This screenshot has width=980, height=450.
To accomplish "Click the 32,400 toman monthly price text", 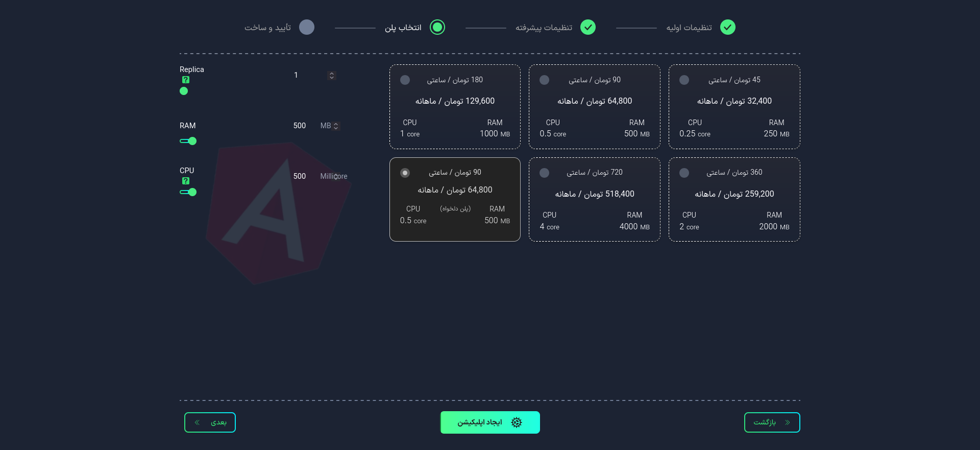I will [734, 101].
